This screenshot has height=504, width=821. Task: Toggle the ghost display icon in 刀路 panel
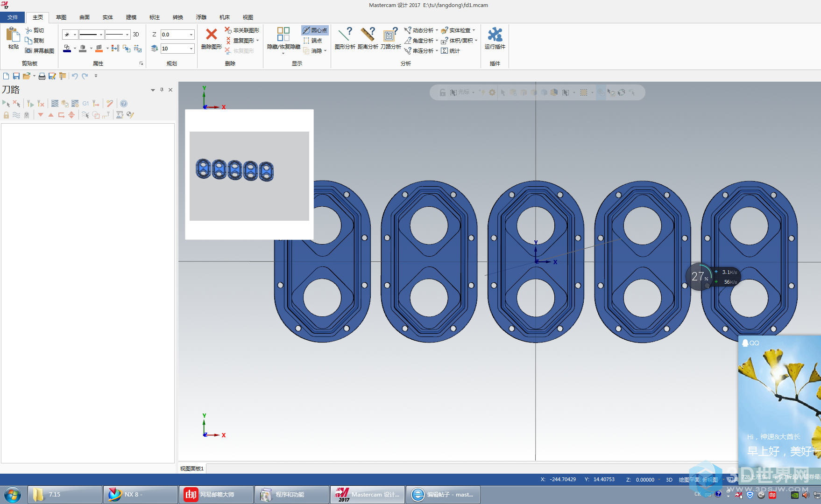tap(27, 115)
